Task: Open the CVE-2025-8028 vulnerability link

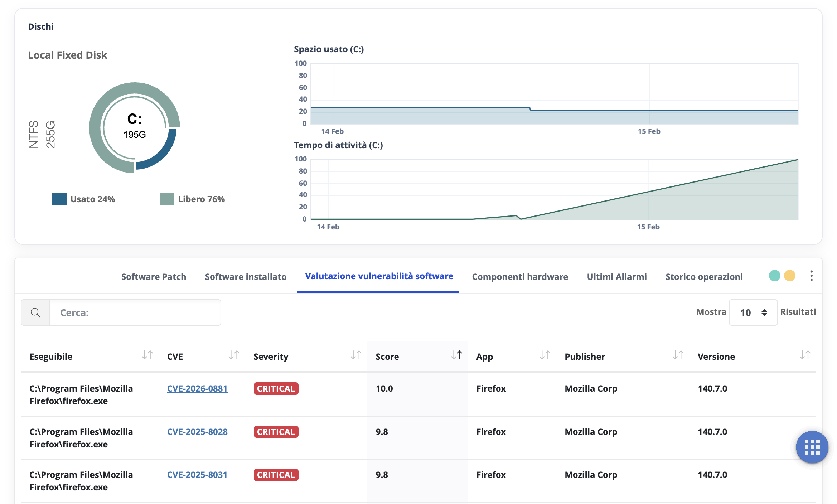Action: coord(197,432)
